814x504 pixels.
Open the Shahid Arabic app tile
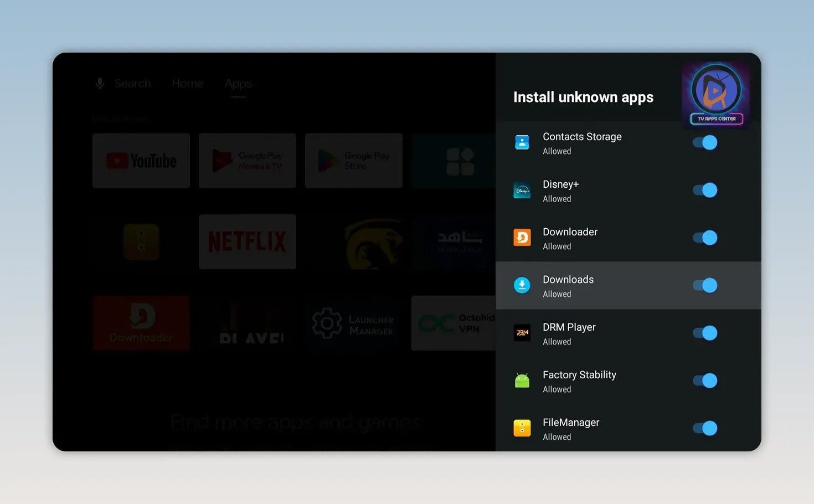click(454, 242)
